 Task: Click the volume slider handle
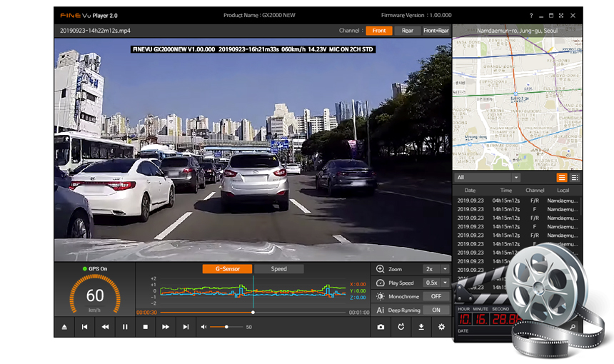coord(226,327)
